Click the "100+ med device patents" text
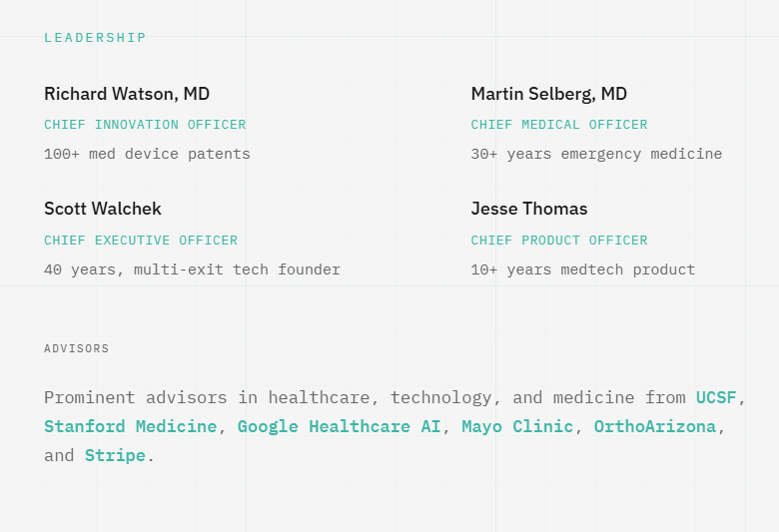779x532 pixels. click(x=147, y=154)
